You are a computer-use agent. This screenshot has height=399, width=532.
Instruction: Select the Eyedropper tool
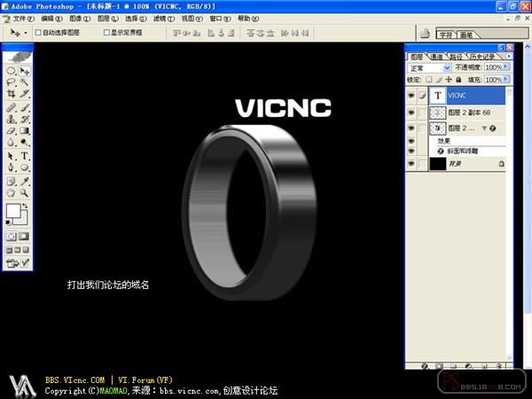tap(25, 181)
